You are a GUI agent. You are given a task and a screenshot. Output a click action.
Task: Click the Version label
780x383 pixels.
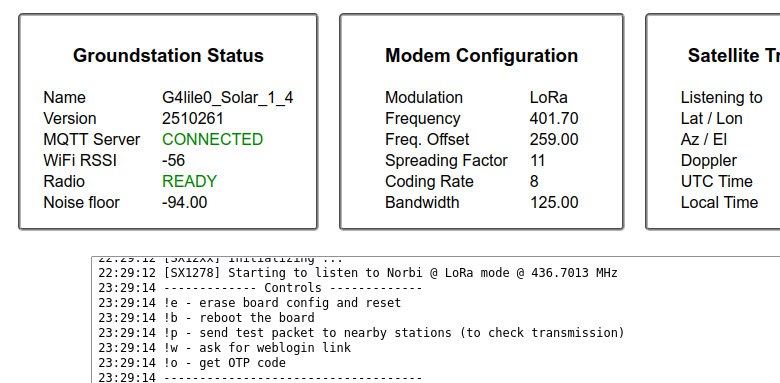pyautogui.click(x=70, y=118)
